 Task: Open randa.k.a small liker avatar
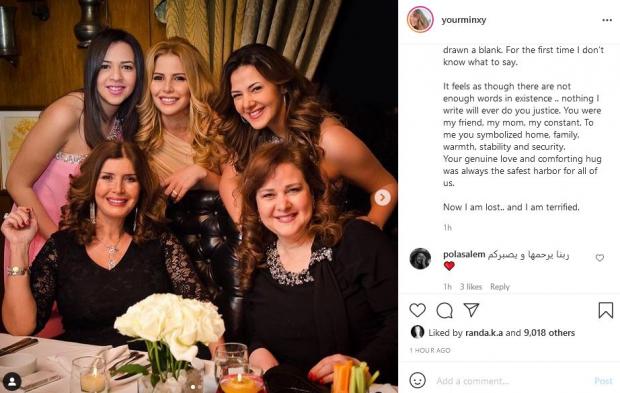pyautogui.click(x=417, y=332)
